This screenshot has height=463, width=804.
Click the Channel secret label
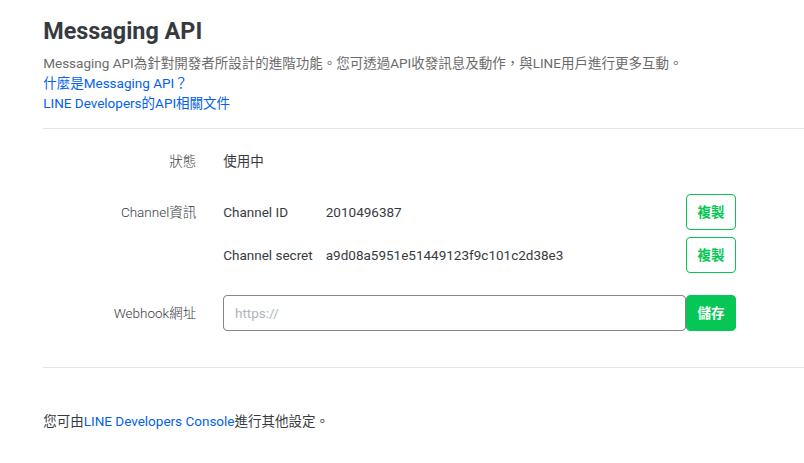(x=268, y=256)
